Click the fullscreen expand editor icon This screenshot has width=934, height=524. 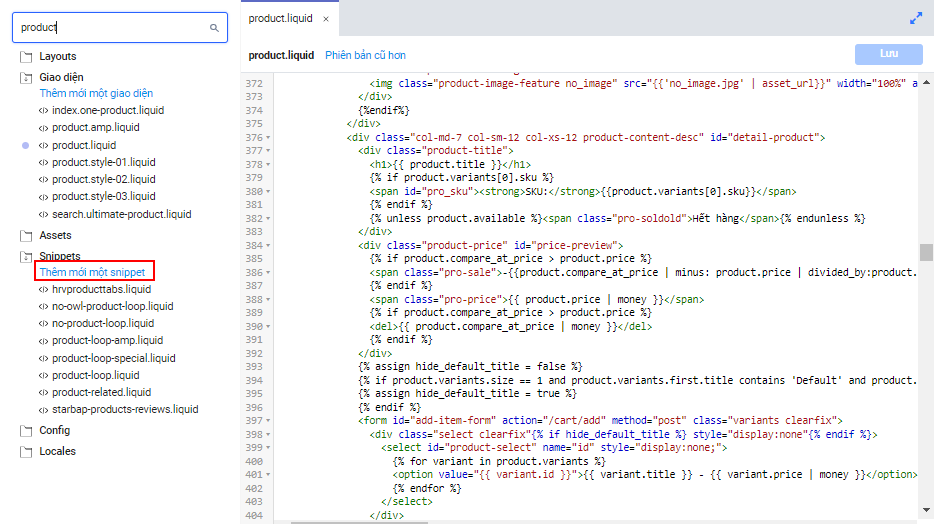915,18
